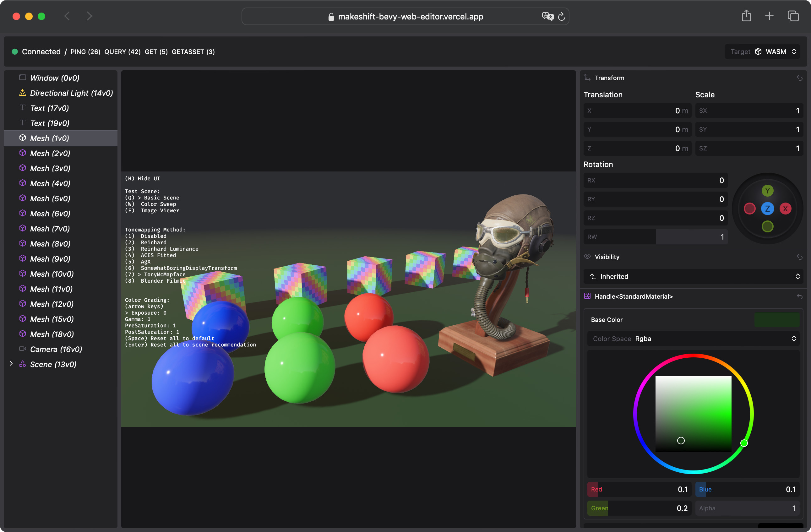Select Text (17v0) in entity list
Screen dimensions: 811x532
49,108
